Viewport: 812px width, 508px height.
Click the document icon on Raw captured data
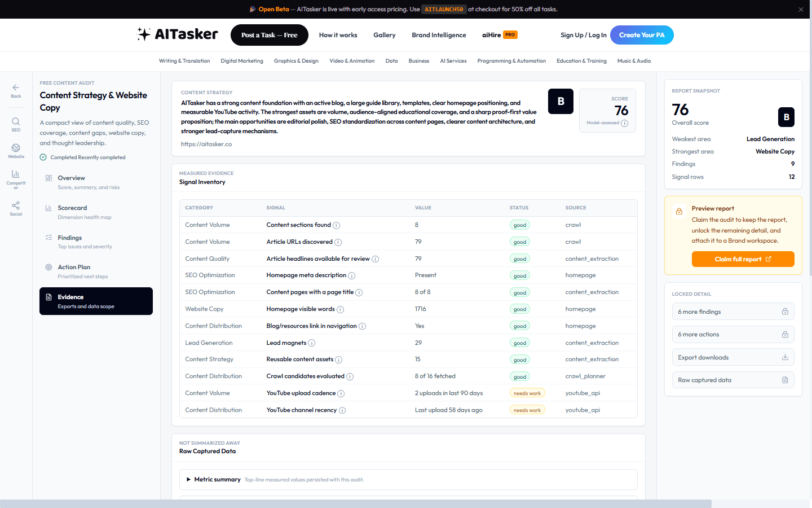pos(785,380)
